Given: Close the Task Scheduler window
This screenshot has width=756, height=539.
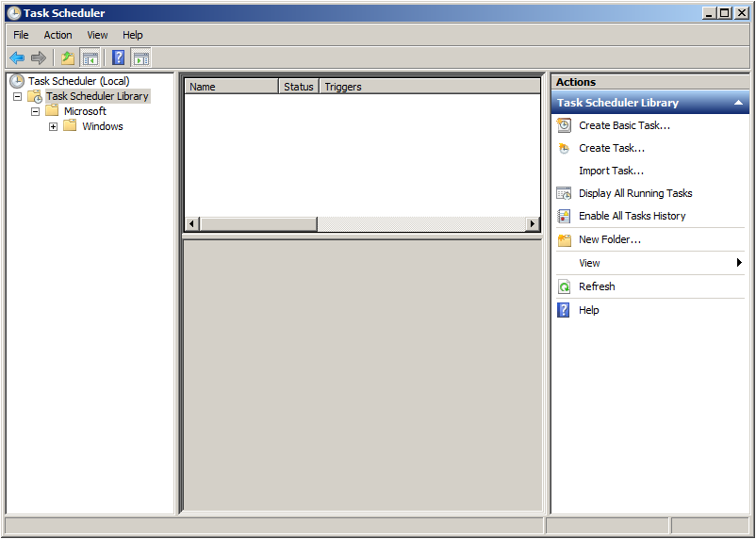Looking at the screenshot, I should coord(742,13).
